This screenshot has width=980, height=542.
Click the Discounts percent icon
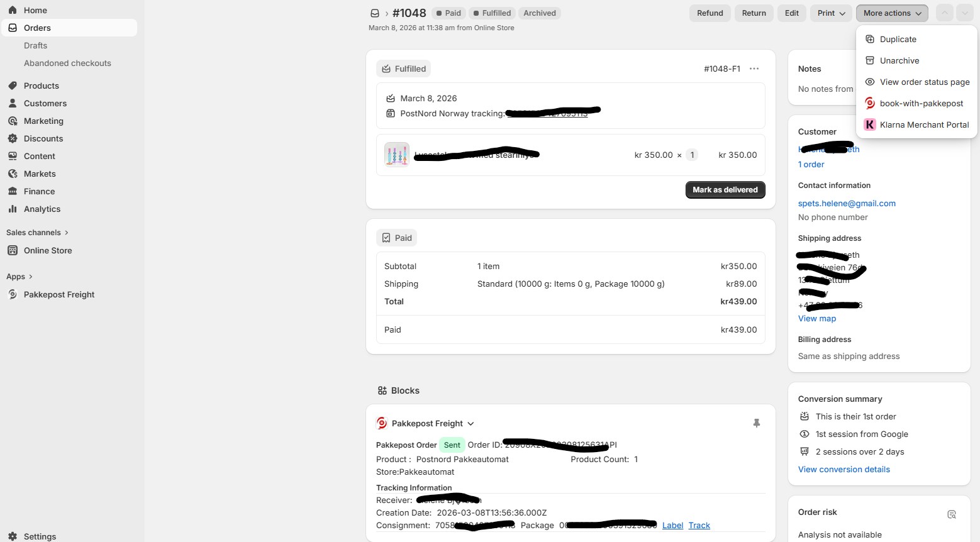coord(13,138)
